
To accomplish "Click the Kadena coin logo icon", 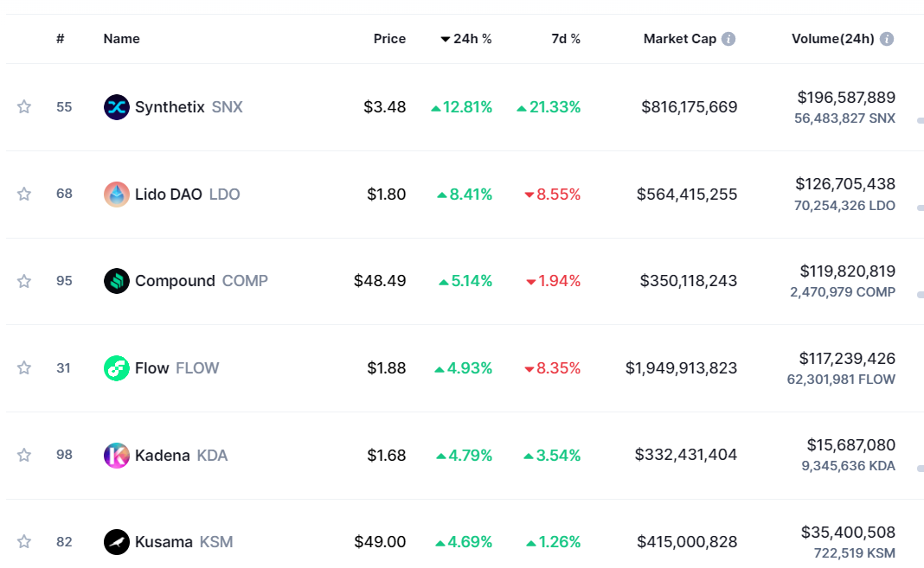I will click(116, 456).
